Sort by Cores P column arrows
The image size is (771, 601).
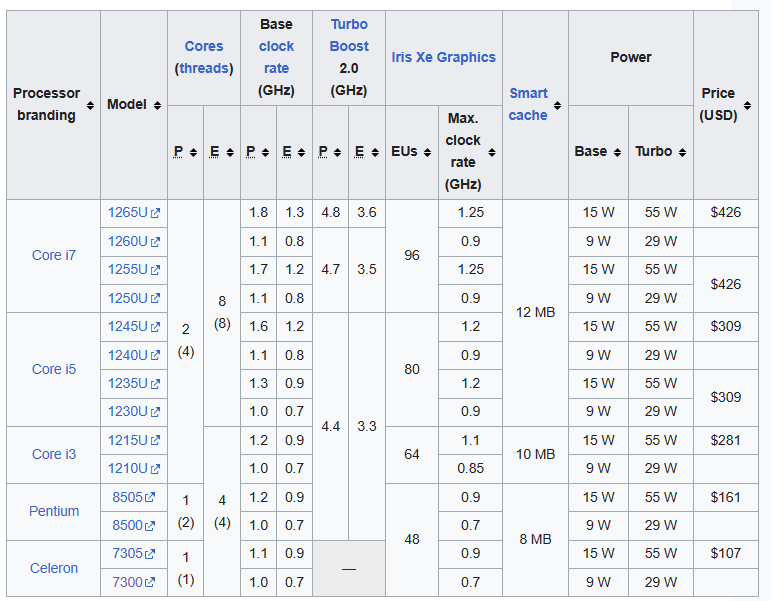click(193, 152)
